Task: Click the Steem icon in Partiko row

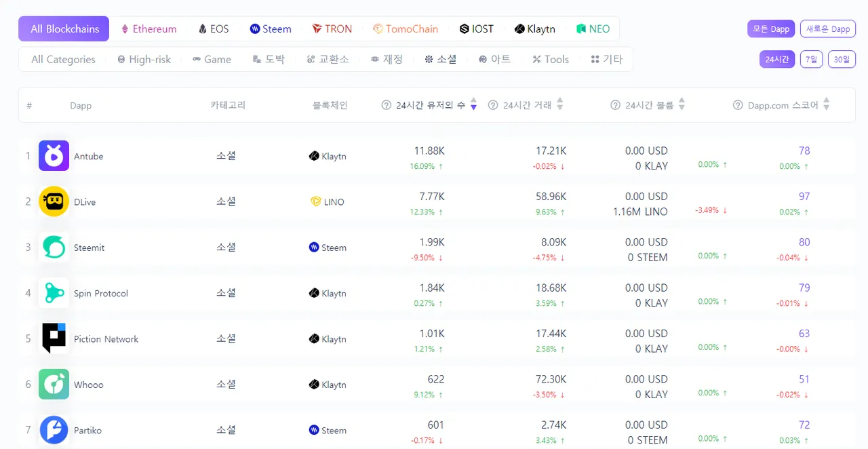Action: [314, 430]
